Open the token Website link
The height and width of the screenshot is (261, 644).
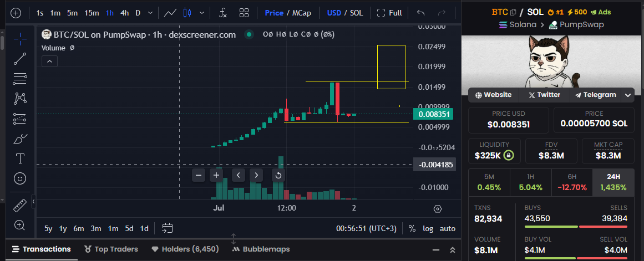(x=493, y=95)
